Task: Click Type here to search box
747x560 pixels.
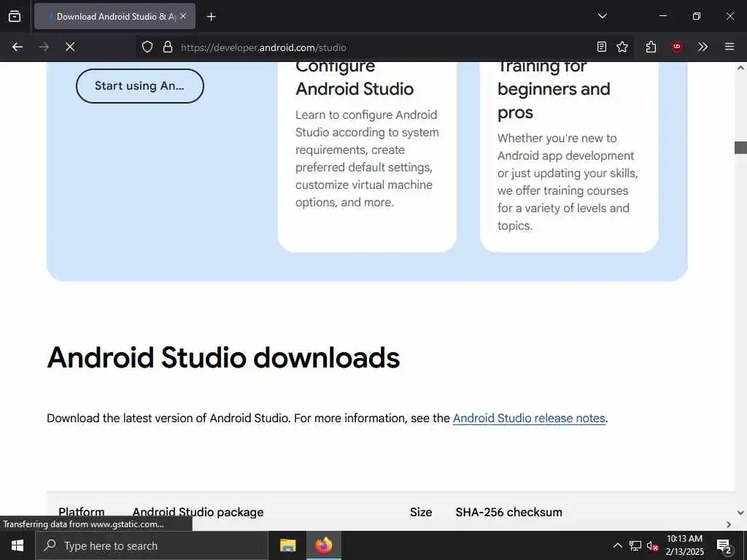Action: click(152, 545)
